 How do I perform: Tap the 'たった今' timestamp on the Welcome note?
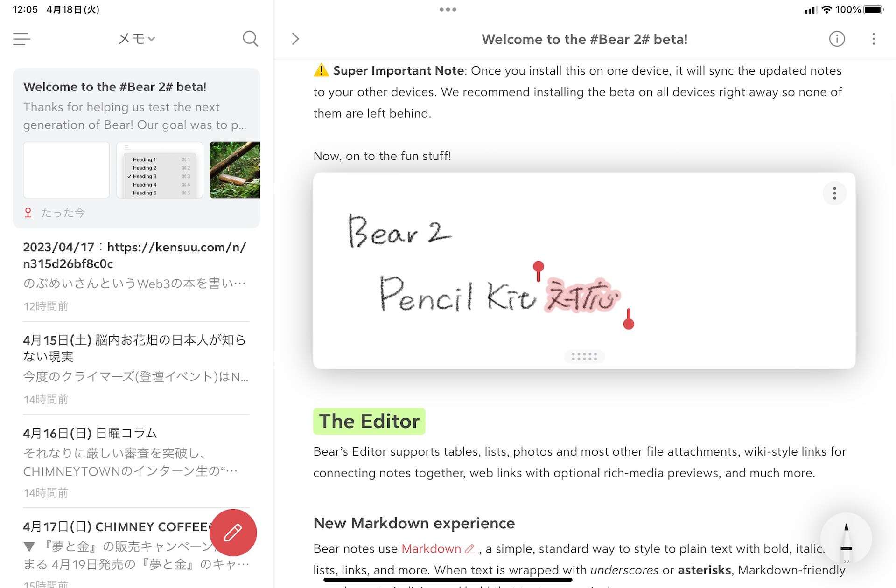(x=63, y=213)
